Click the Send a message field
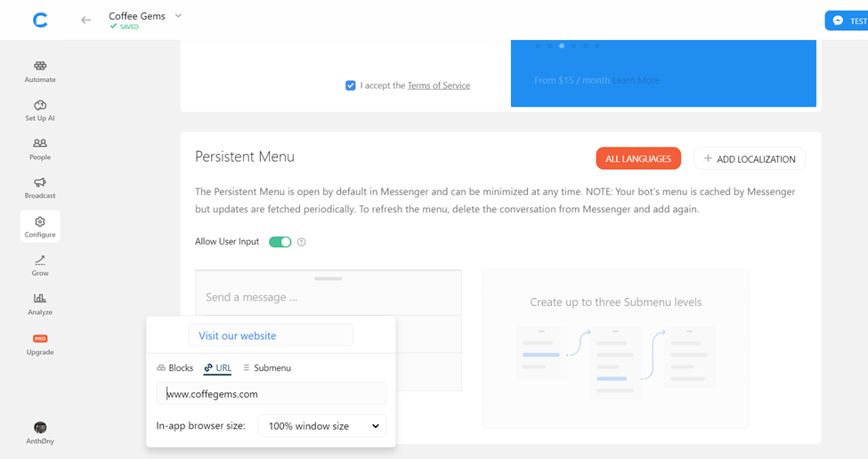Screen dimensions: 868x459 coord(329,297)
